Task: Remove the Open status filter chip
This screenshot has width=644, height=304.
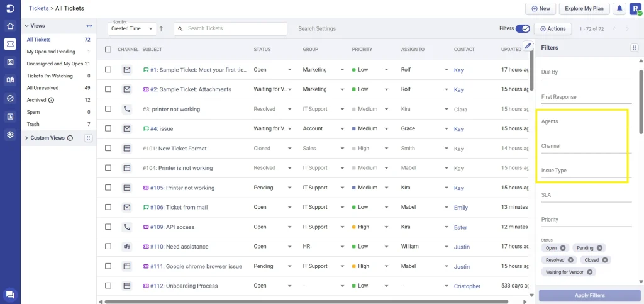Action: pyautogui.click(x=563, y=248)
